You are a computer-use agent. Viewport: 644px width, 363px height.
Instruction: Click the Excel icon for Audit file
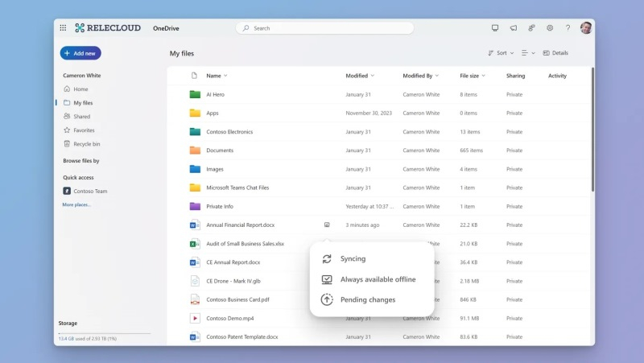point(195,244)
